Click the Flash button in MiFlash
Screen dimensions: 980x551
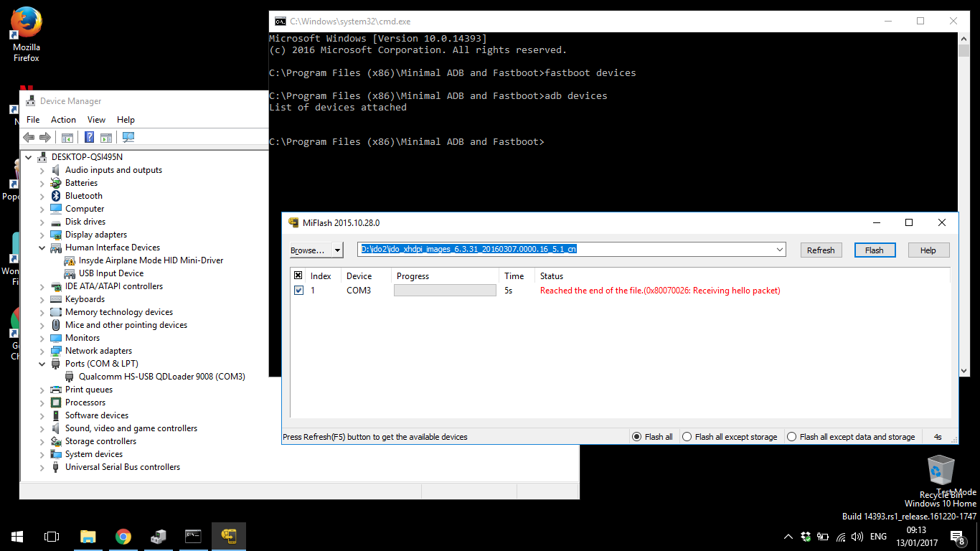(874, 250)
